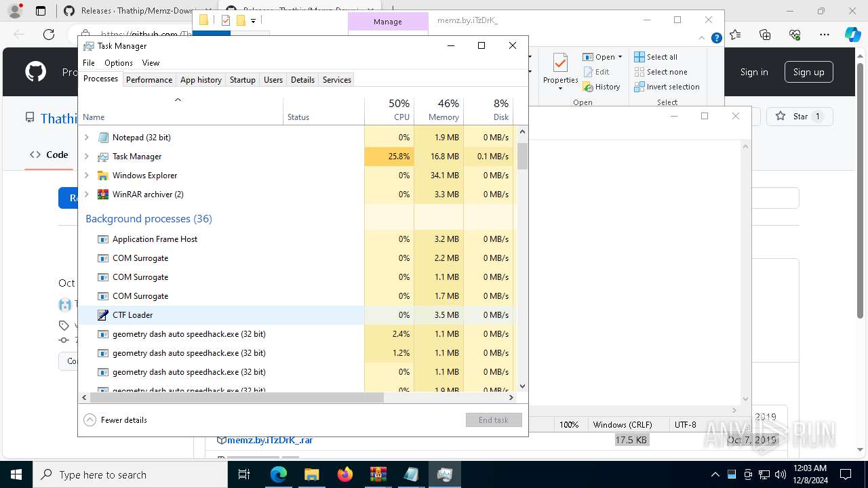Sort processes by the Disk column
Image resolution: width=868 pixels, height=488 pixels.
(x=488, y=110)
